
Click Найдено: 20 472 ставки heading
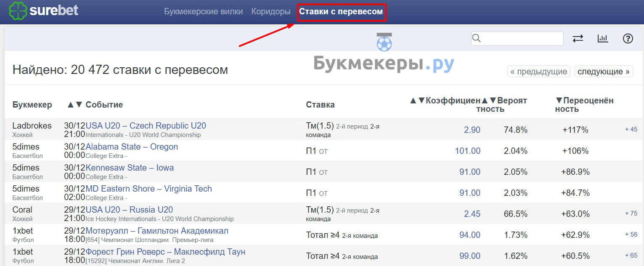(x=120, y=70)
